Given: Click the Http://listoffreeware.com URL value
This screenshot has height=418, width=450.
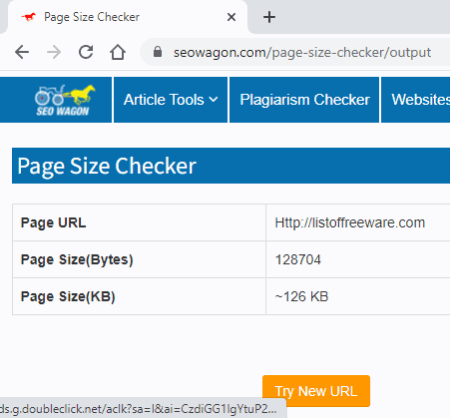Looking at the screenshot, I should [x=350, y=223].
